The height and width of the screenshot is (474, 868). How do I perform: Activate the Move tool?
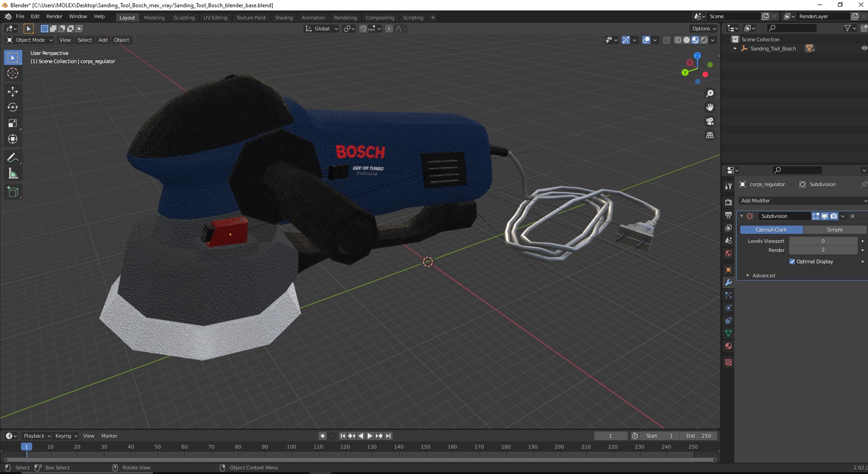tap(13, 92)
